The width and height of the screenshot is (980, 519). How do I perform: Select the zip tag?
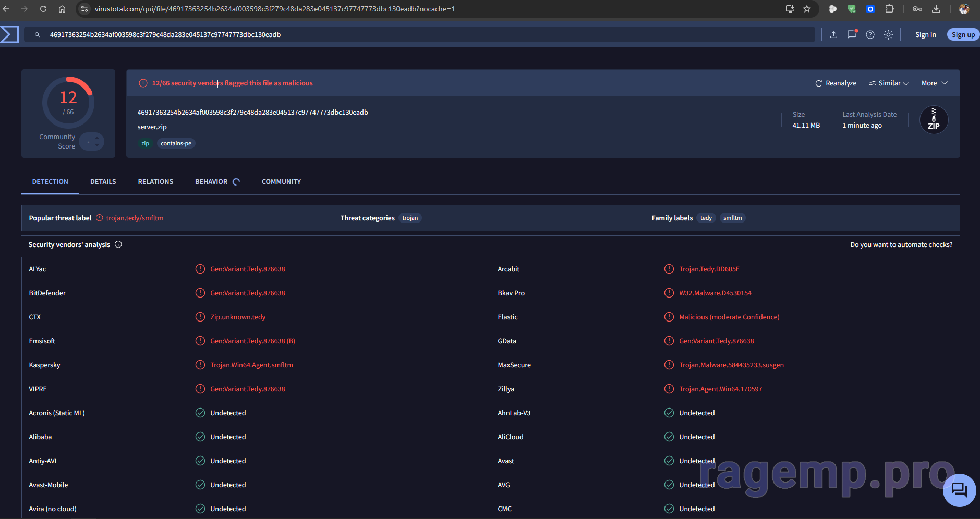[145, 143]
